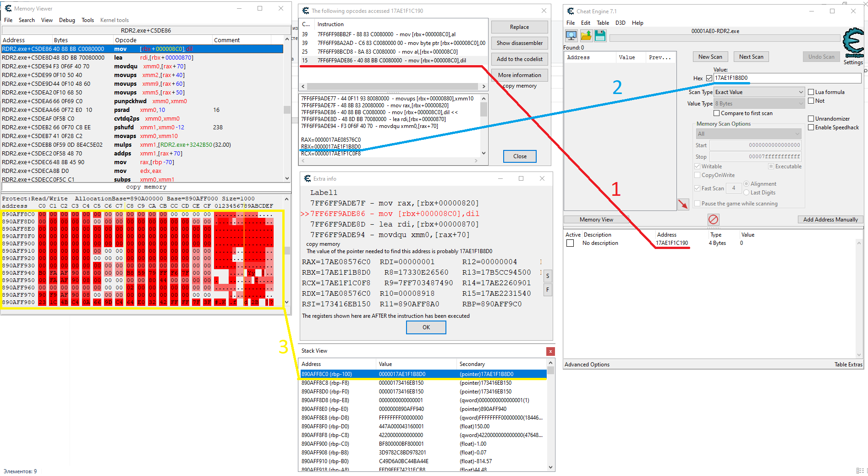Click the save floppy disk icon
Image resolution: width=868 pixels, height=476 pixels.
(600, 35)
